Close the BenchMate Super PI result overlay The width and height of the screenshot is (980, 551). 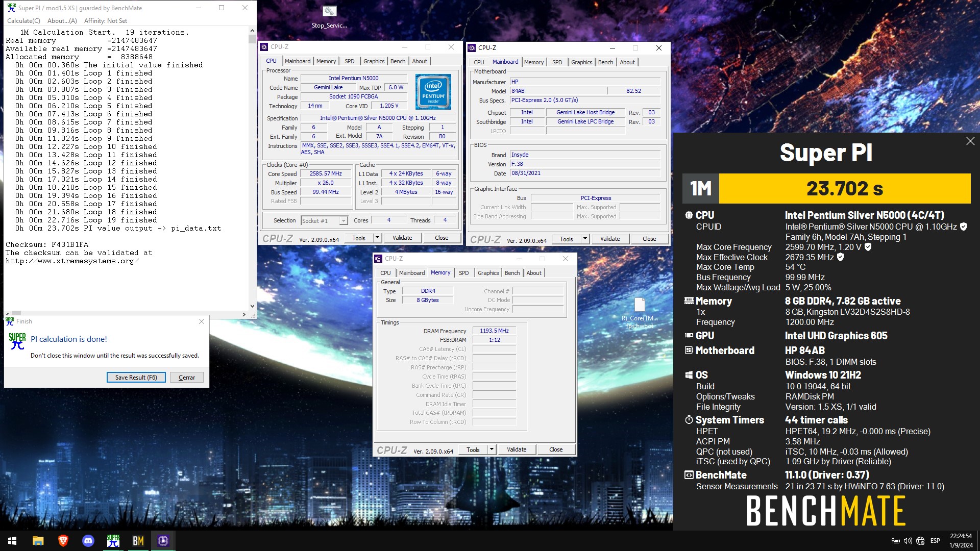(x=970, y=141)
